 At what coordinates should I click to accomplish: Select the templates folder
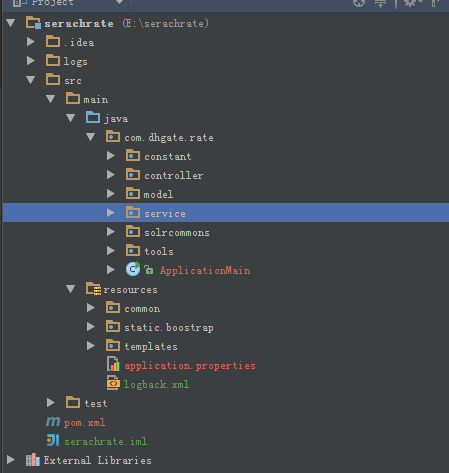(x=151, y=347)
